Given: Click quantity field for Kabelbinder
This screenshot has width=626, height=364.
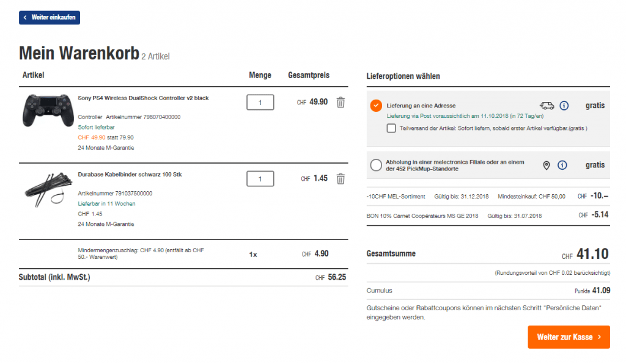Looking at the screenshot, I should [x=260, y=179].
